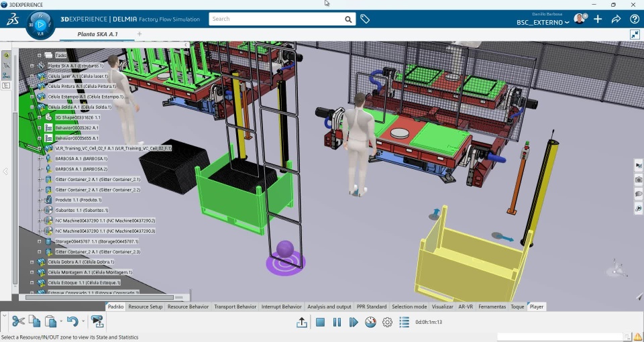Screen dimensions: 644x342
Task: Click the expand view icon at top right
Action: tap(635, 35)
